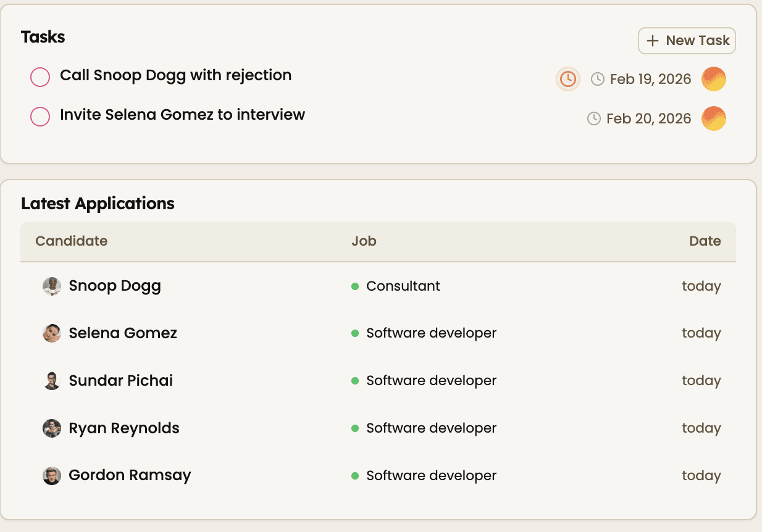Click the orange overdue clock icon

pos(567,79)
